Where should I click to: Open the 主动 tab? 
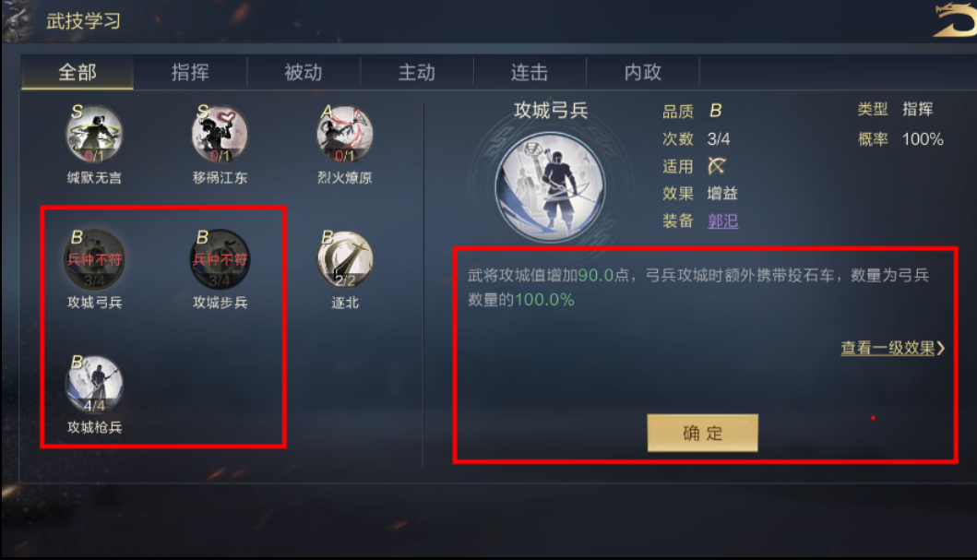pos(416,72)
